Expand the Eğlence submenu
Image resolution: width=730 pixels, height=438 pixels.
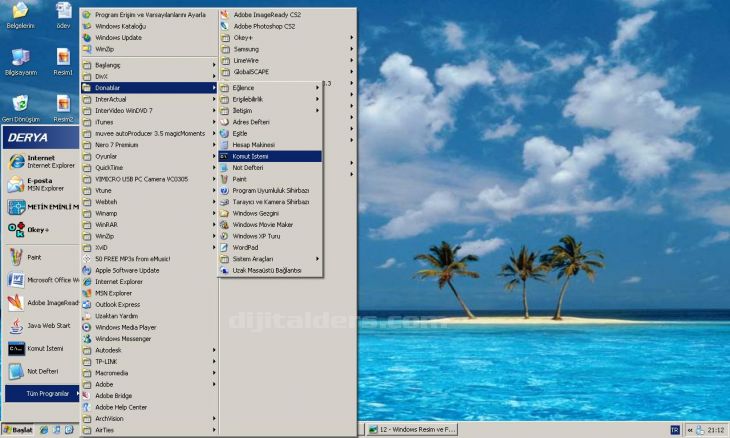tap(270, 88)
